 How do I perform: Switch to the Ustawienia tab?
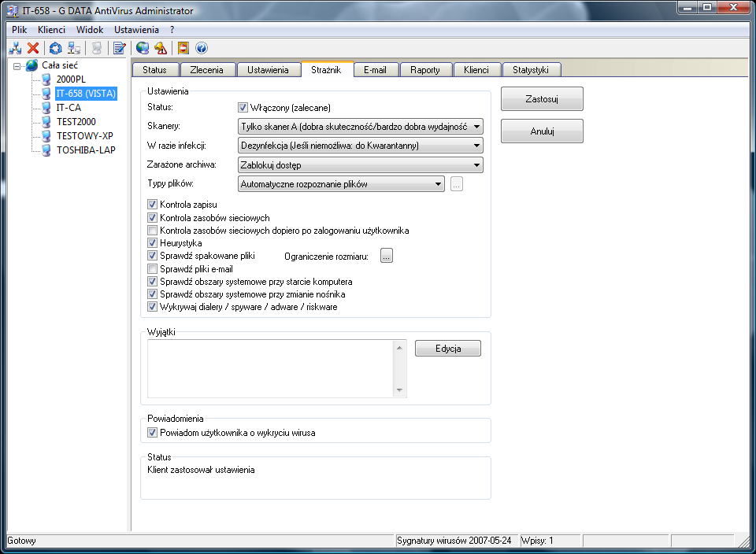268,70
